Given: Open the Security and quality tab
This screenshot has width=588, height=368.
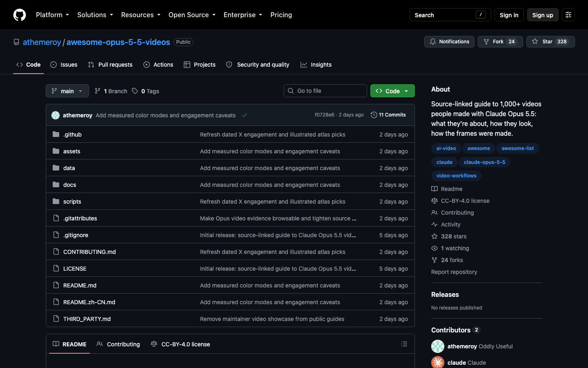Looking at the screenshot, I should [x=258, y=65].
